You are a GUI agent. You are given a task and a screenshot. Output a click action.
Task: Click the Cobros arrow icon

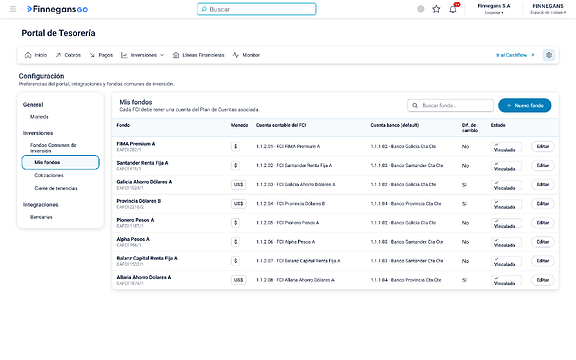click(x=58, y=55)
